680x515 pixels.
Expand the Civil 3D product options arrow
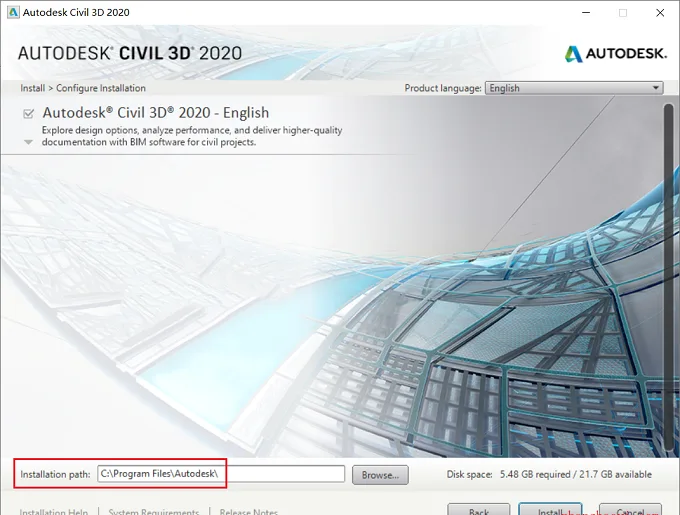28,142
